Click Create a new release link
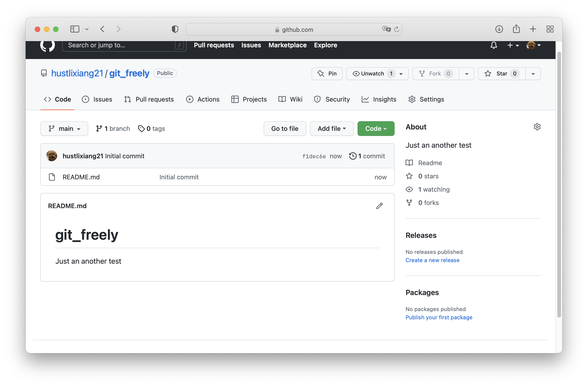Screen dimensions: 588x387 [432, 260]
